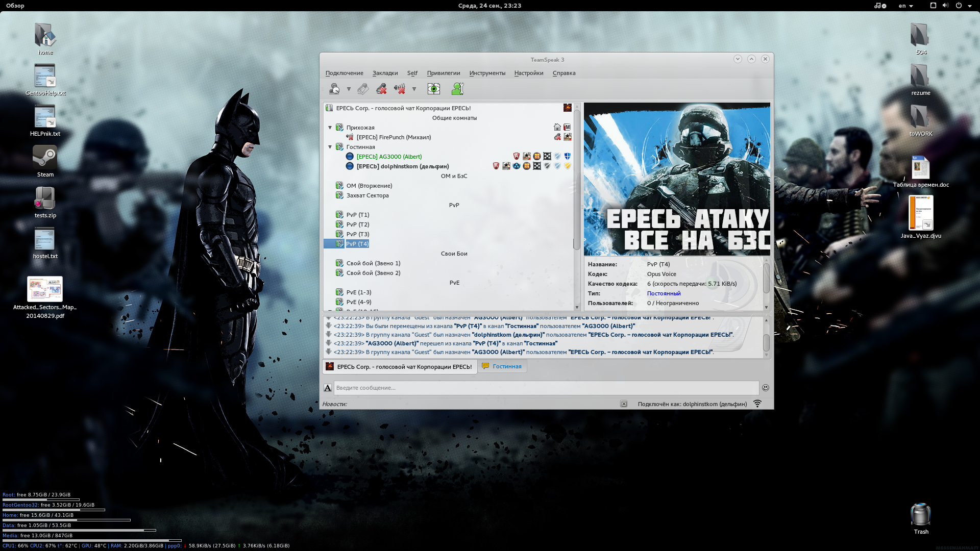Close the news ticker with the X icon

[624, 404]
